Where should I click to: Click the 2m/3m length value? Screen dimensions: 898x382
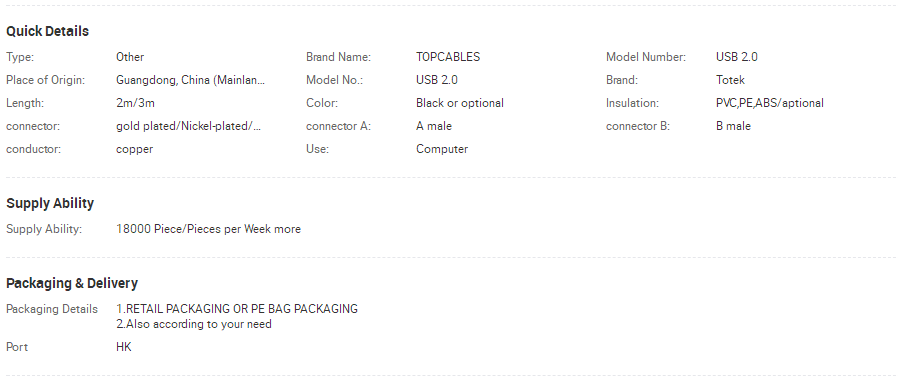click(x=135, y=103)
